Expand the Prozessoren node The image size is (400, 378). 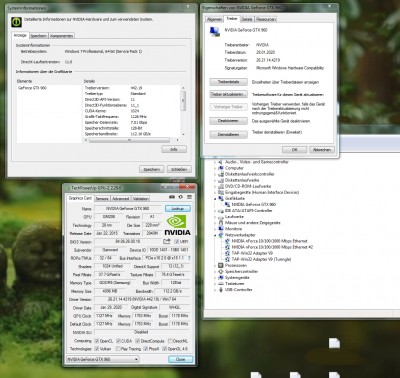[215, 265]
